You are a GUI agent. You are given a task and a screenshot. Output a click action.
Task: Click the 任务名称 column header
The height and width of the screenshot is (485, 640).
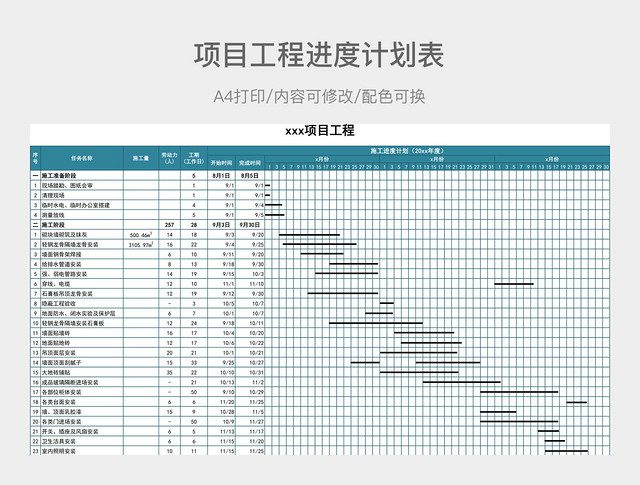click(82, 158)
